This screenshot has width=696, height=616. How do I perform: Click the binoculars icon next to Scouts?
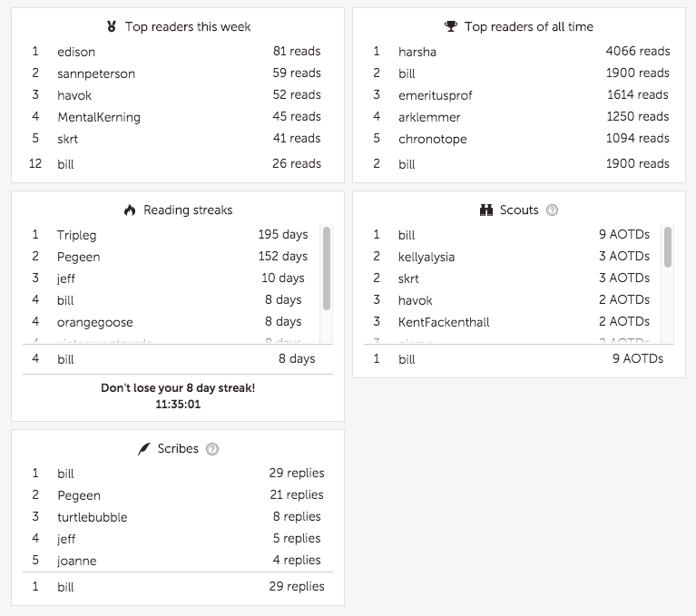click(x=486, y=210)
